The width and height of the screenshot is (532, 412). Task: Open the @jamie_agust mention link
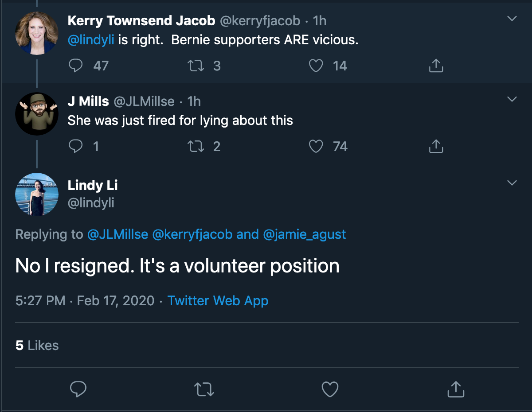(x=305, y=234)
